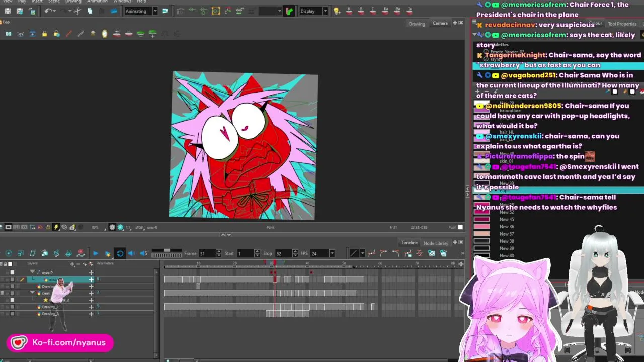Switch to the Drawing view tab

417,24
